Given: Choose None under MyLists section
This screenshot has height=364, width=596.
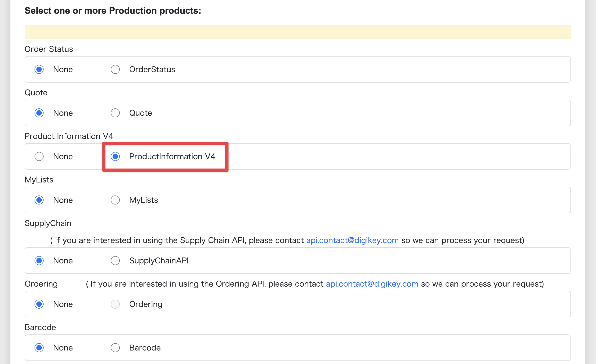Looking at the screenshot, I should tap(39, 200).
